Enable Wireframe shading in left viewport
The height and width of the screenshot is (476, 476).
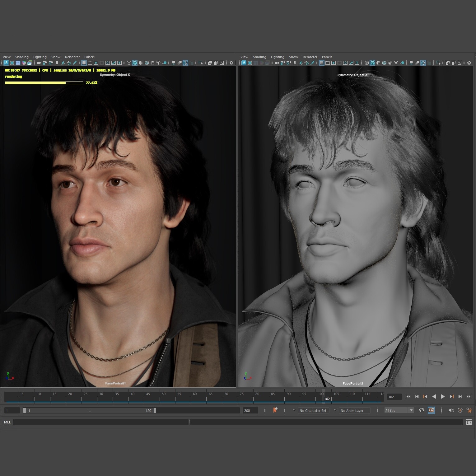pyautogui.click(x=129, y=63)
